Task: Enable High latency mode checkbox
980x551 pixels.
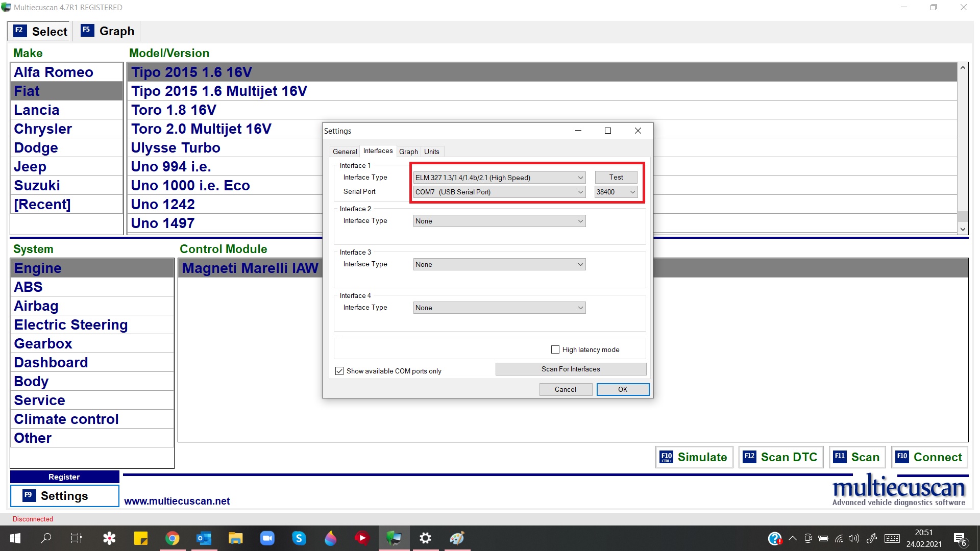Action: [x=555, y=349]
